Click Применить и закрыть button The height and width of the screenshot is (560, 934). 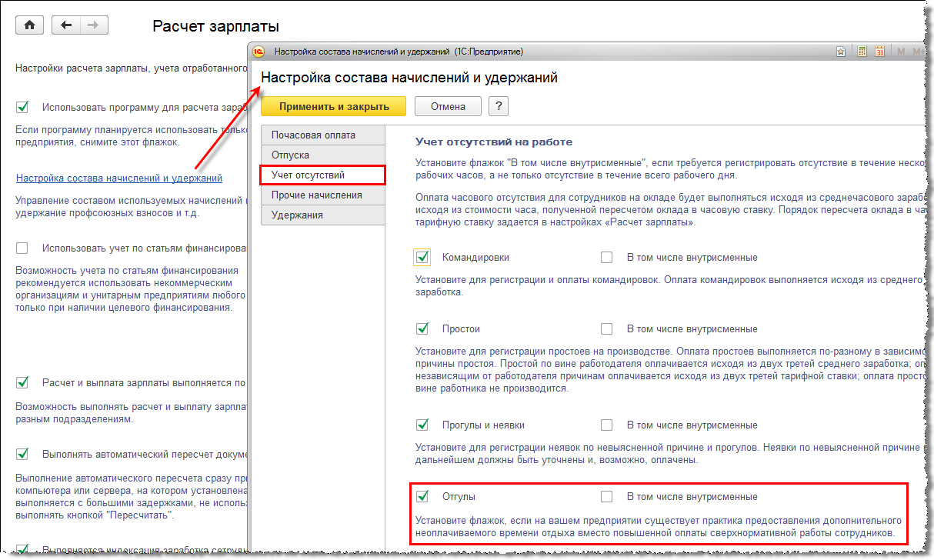coord(334,106)
